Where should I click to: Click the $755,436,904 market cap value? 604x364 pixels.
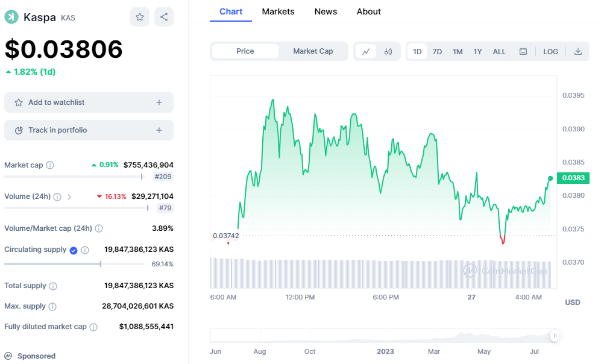click(x=148, y=165)
